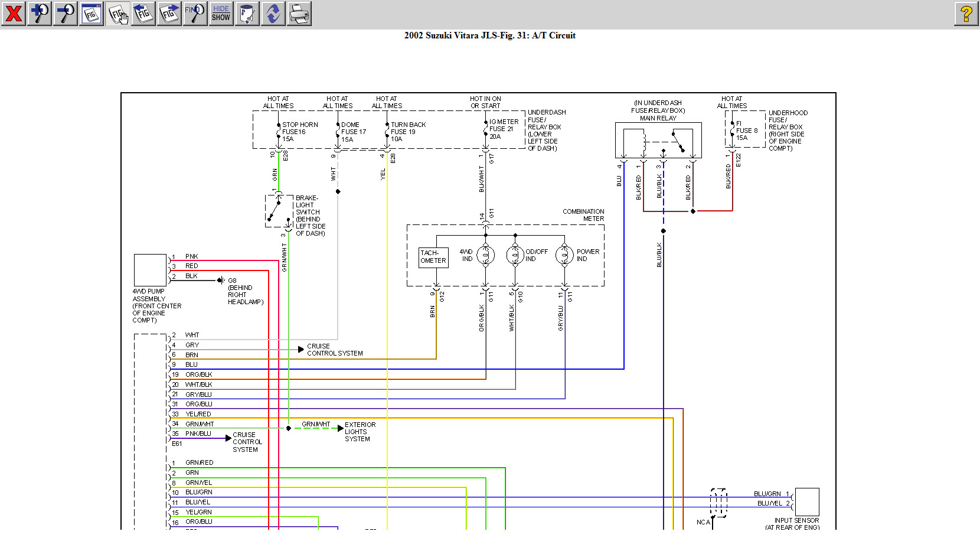The image size is (980, 541).
Task: Click the blue refresh arrows icon
Action: pos(273,13)
